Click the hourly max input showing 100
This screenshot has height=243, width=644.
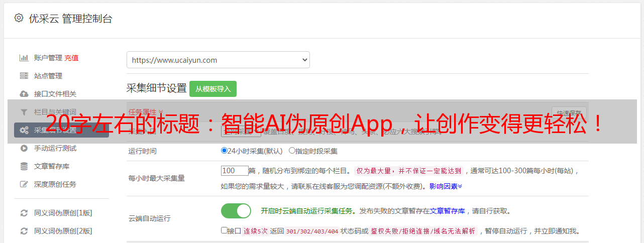[235, 171]
